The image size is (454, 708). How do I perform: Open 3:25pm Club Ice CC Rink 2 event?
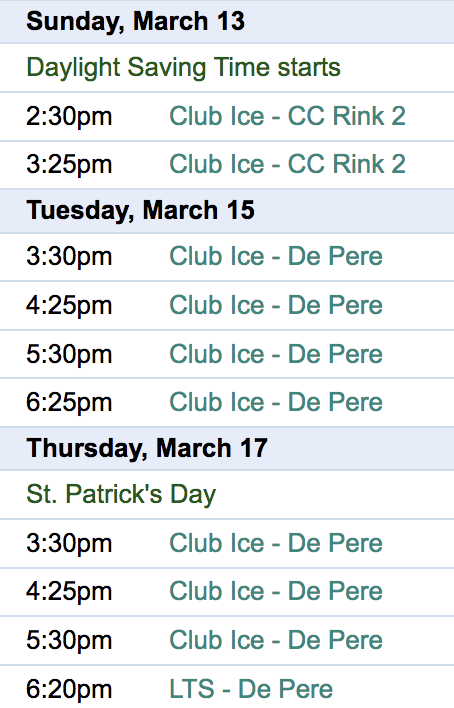point(287,164)
